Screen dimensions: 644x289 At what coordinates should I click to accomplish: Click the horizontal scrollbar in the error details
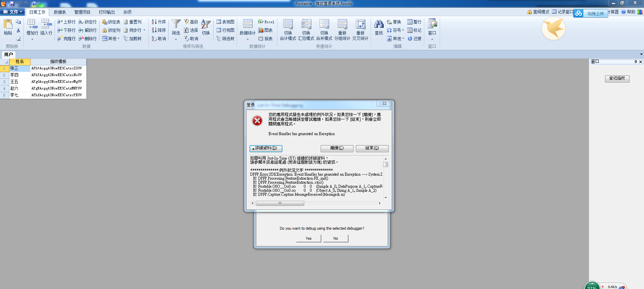click(280, 203)
